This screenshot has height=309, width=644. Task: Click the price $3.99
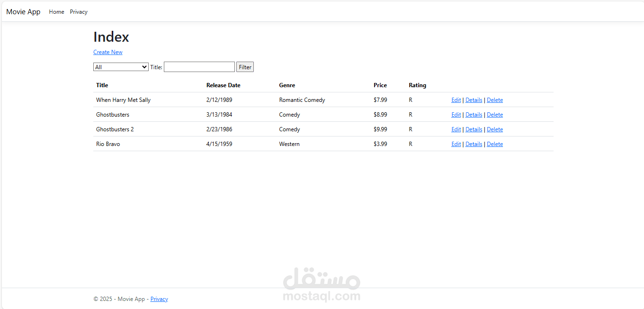380,144
